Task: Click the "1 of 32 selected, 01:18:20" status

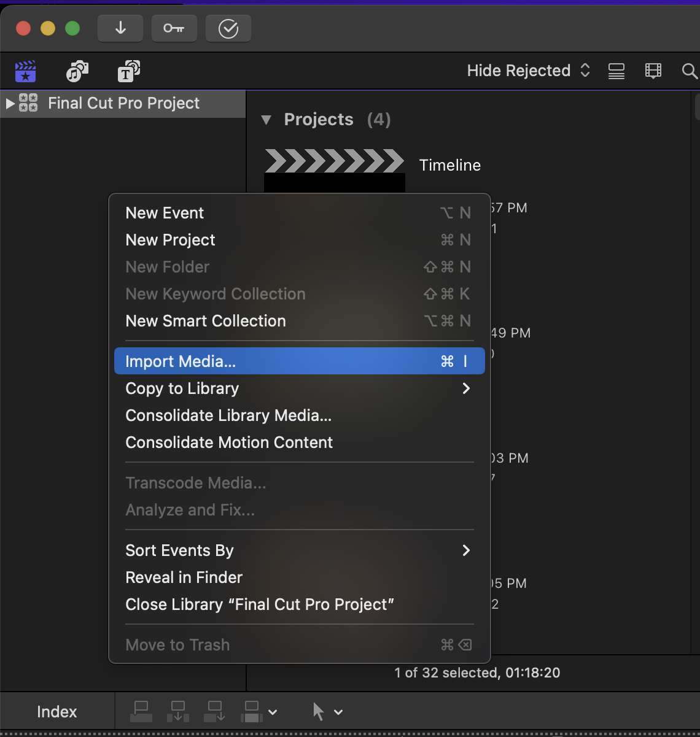Action: point(477,673)
